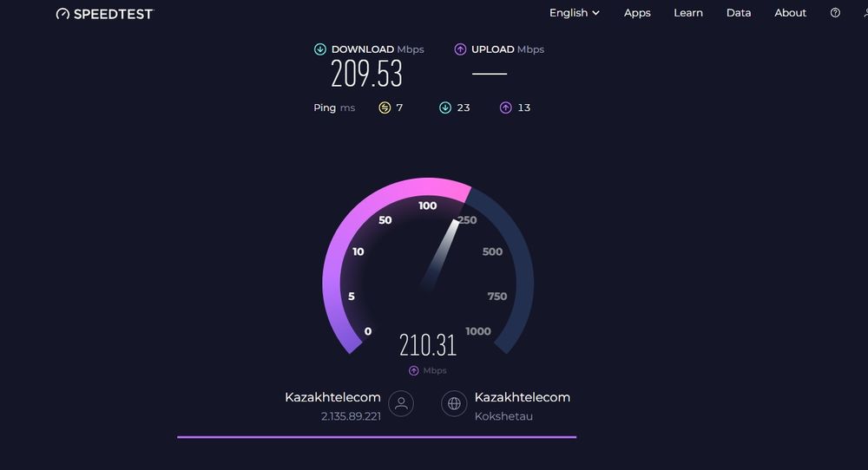Image resolution: width=868 pixels, height=470 pixels.
Task: Click the user profile icon beside Kazakhtelecom
Action: pos(401,403)
